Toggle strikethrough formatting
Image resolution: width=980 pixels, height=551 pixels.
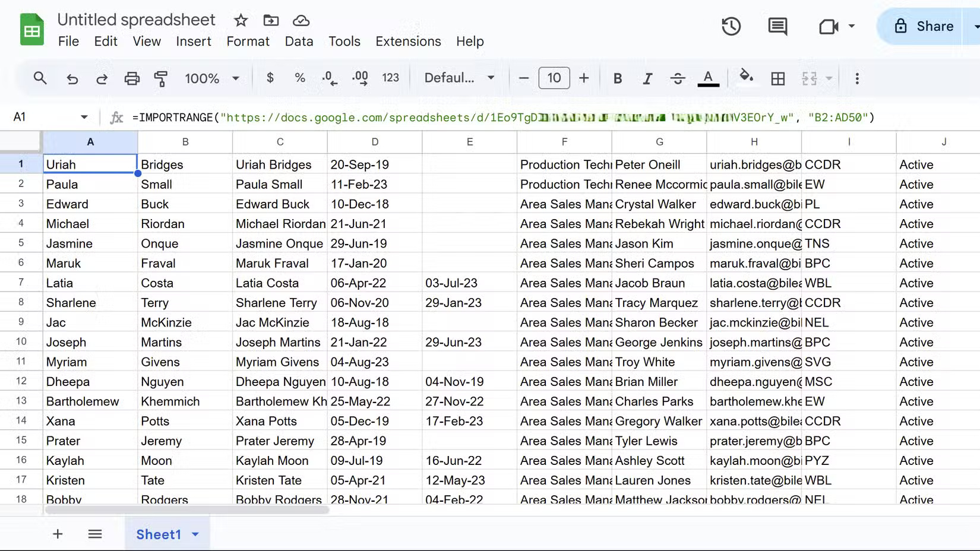pyautogui.click(x=678, y=78)
